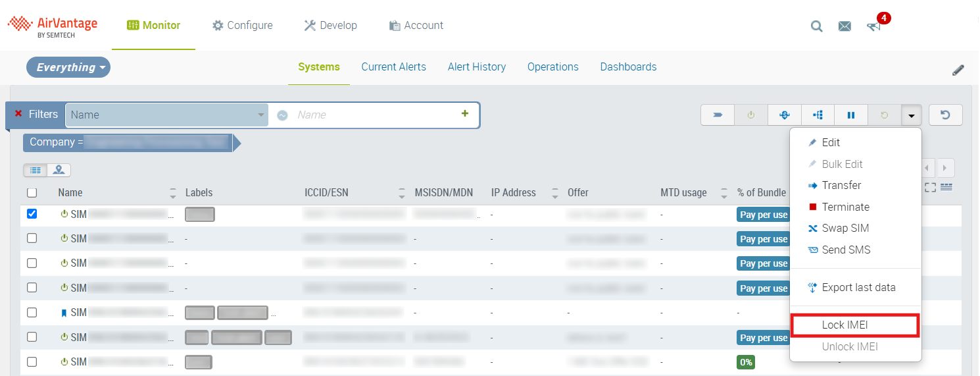This screenshot has width=980, height=376.
Task: Click the pause (suspend) toolbar icon
Action: tap(850, 115)
